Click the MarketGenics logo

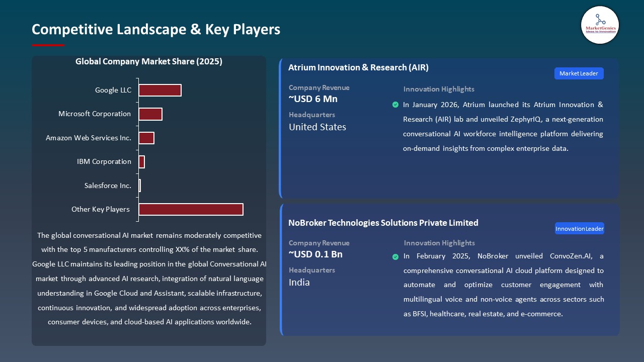(x=600, y=25)
